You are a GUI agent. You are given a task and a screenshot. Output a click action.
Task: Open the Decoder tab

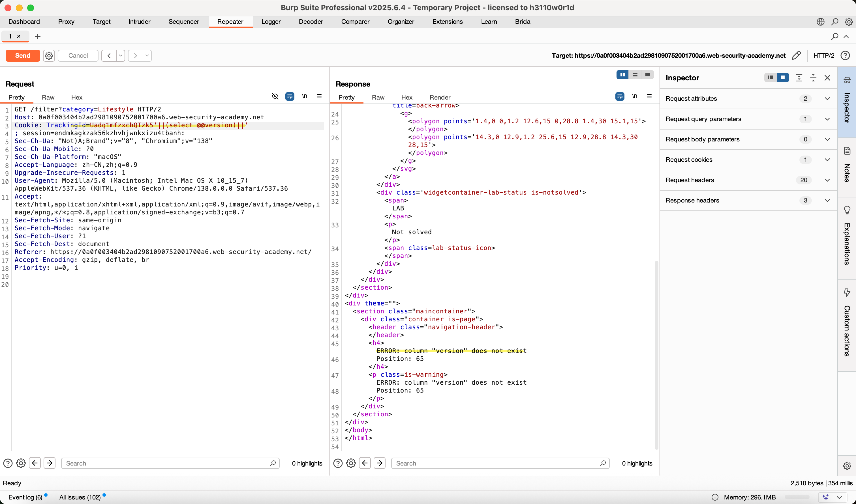pos(311,22)
